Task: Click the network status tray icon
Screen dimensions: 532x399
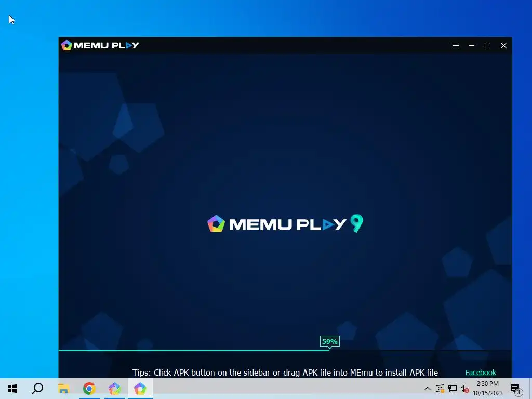Action: (453, 389)
